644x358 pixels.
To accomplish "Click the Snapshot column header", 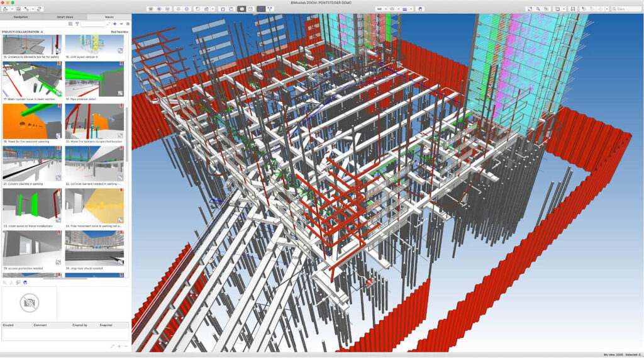I will (106, 325).
